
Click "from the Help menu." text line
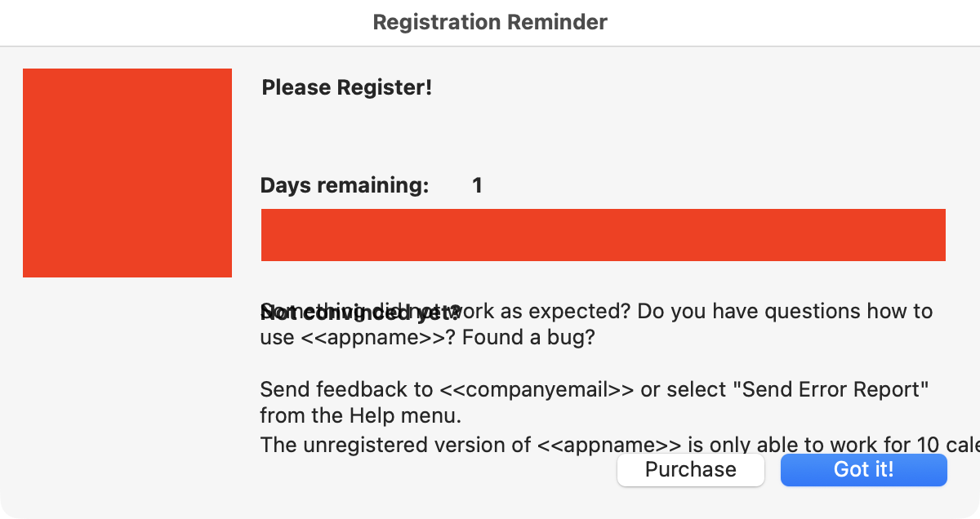[361, 415]
